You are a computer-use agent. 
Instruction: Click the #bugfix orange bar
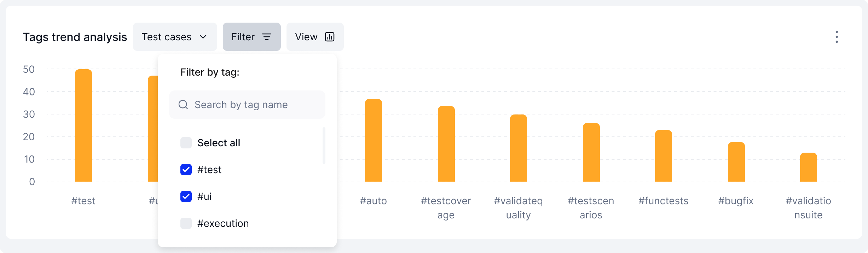tap(736, 162)
